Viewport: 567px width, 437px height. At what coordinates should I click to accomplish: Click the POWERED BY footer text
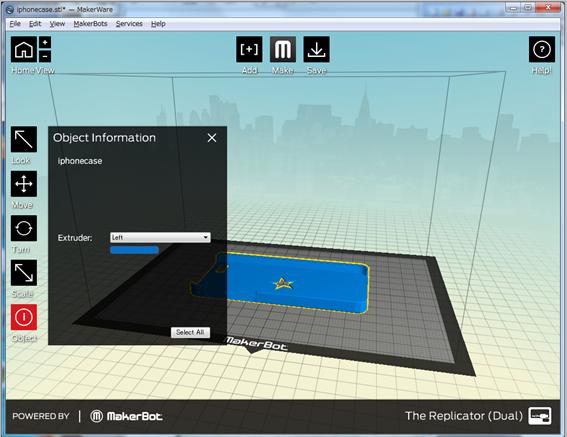[41, 416]
